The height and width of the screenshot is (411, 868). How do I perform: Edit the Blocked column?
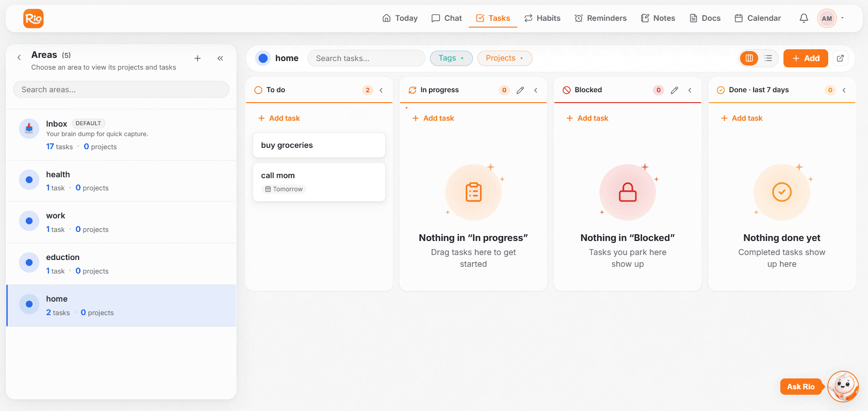675,90
